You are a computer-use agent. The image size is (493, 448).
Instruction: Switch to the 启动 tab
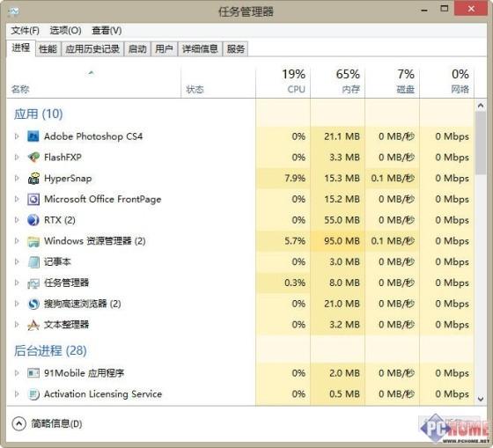coord(137,49)
